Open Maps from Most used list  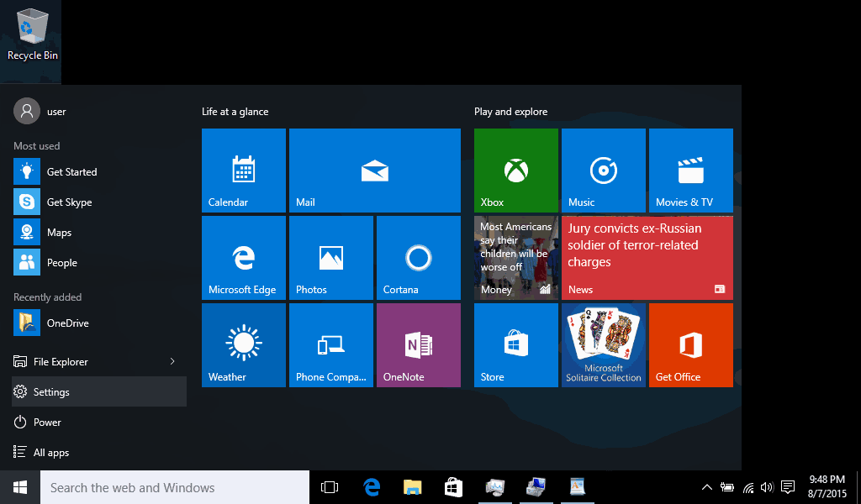point(99,233)
